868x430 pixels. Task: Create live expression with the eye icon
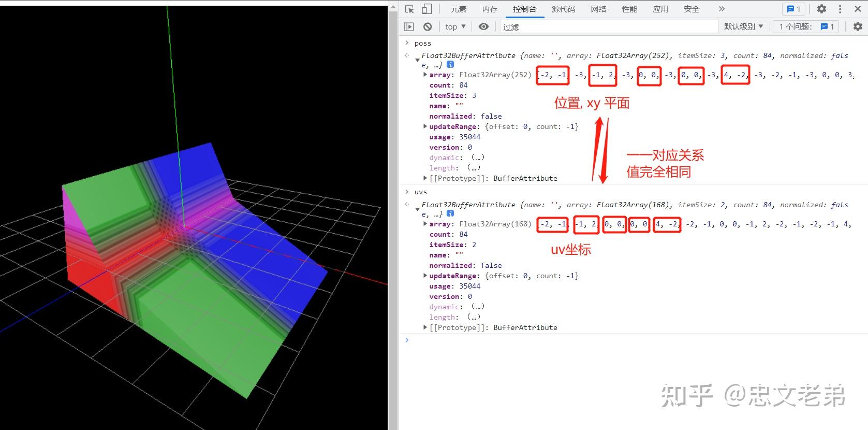coord(483,26)
